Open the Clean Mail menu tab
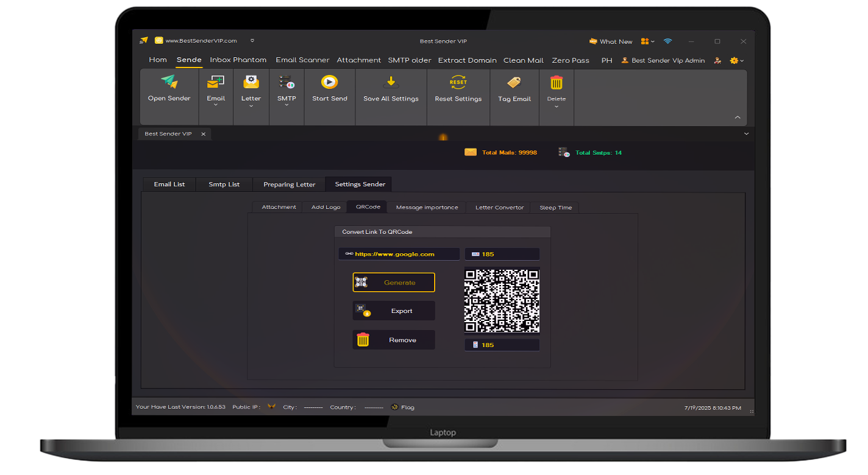 (x=524, y=60)
